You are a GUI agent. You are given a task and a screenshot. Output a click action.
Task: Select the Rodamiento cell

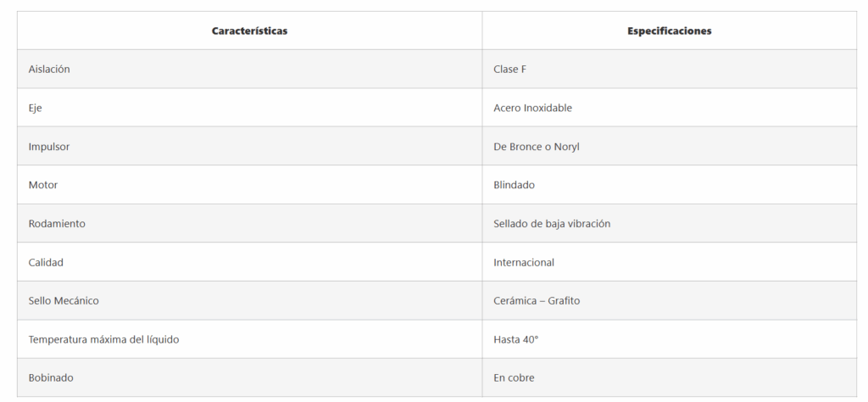(x=57, y=224)
